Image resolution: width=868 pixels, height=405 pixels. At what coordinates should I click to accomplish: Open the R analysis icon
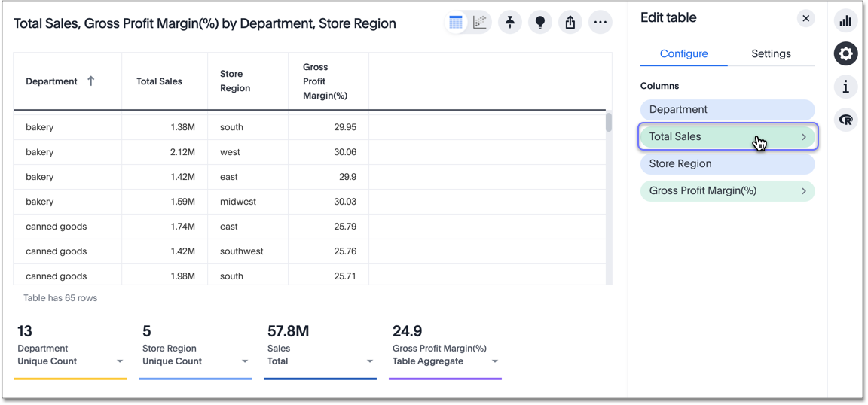tap(845, 120)
